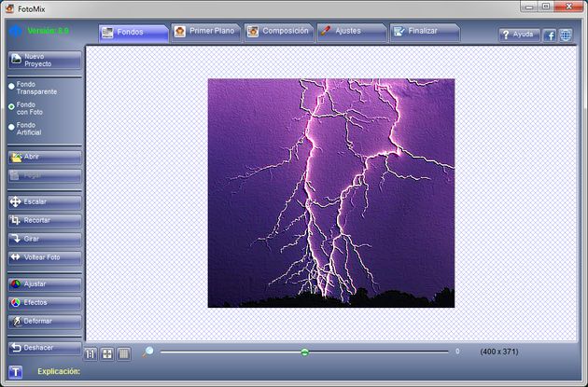The width and height of the screenshot is (588, 387).
Task: Go to the Ajustes tab
Action: coord(350,31)
